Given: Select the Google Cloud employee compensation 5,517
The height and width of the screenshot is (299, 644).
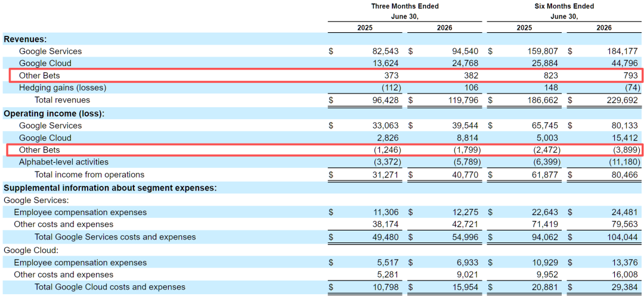Looking at the screenshot, I should (387, 263).
